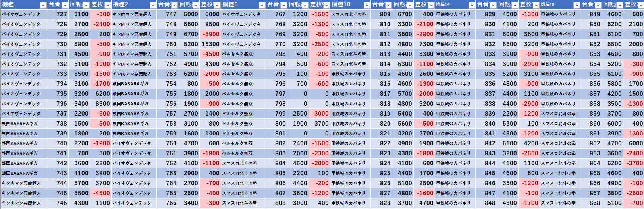Screen dimensions: 644x209
Task: Click 甲鉄城のカバネリ name in row 829
Action: 453,14
